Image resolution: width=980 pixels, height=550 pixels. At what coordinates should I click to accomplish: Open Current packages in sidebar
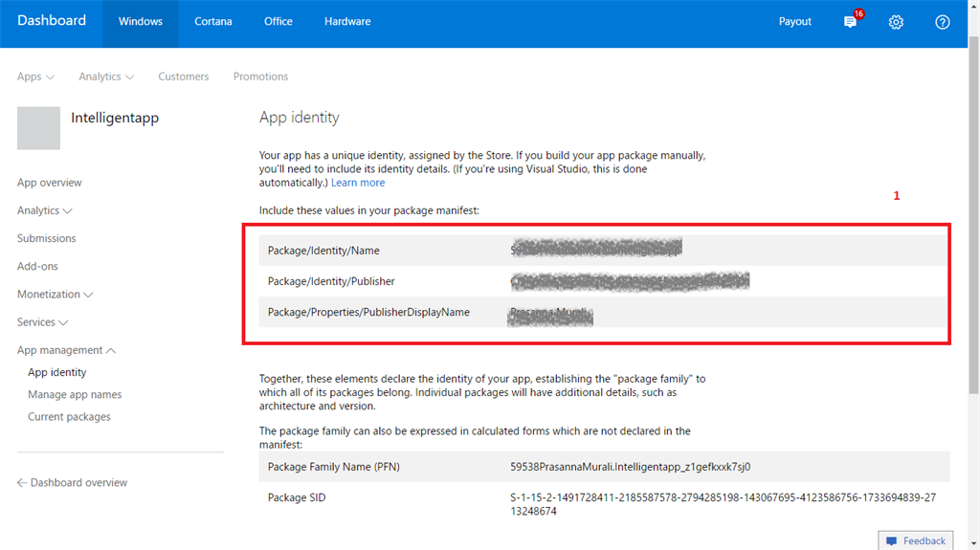[x=69, y=417]
